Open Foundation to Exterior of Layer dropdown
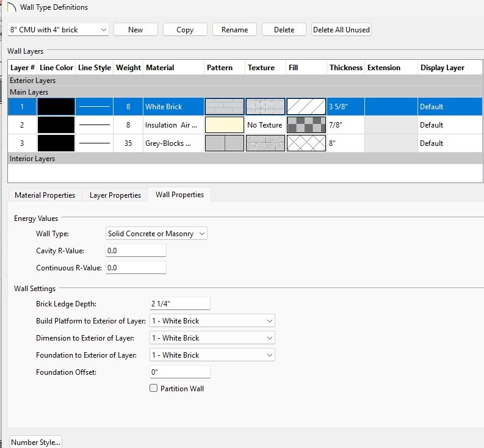This screenshot has height=448, width=484. 212,355
